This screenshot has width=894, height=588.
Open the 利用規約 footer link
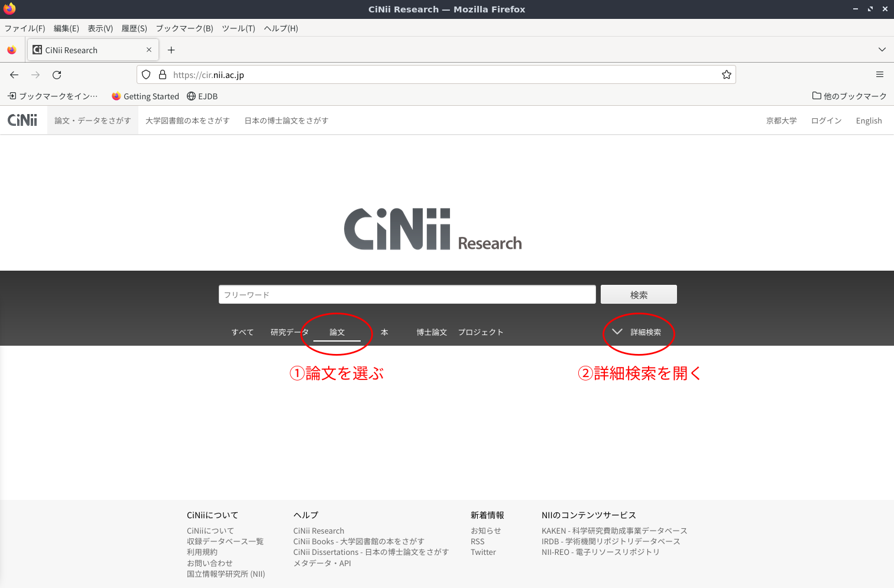(202, 552)
